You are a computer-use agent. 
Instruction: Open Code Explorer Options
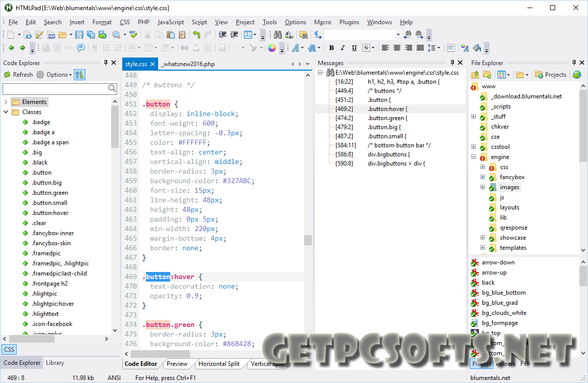point(54,75)
